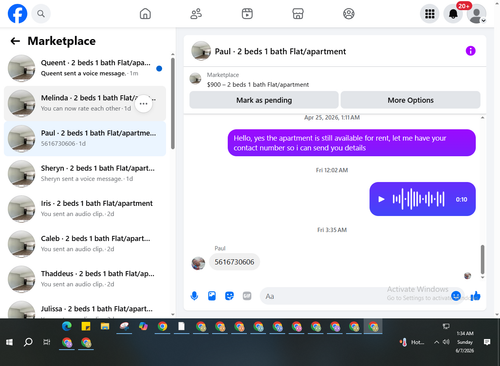Viewport: 500px width, 366px height.
Task: Click the voice clip microphone icon
Action: (x=194, y=296)
